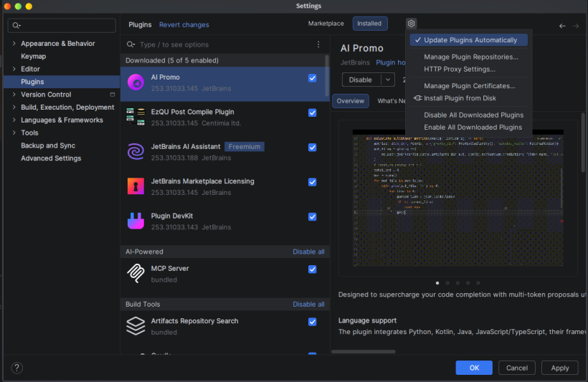588x382 pixels.
Task: Expand the Editor settings node
Action: click(14, 69)
